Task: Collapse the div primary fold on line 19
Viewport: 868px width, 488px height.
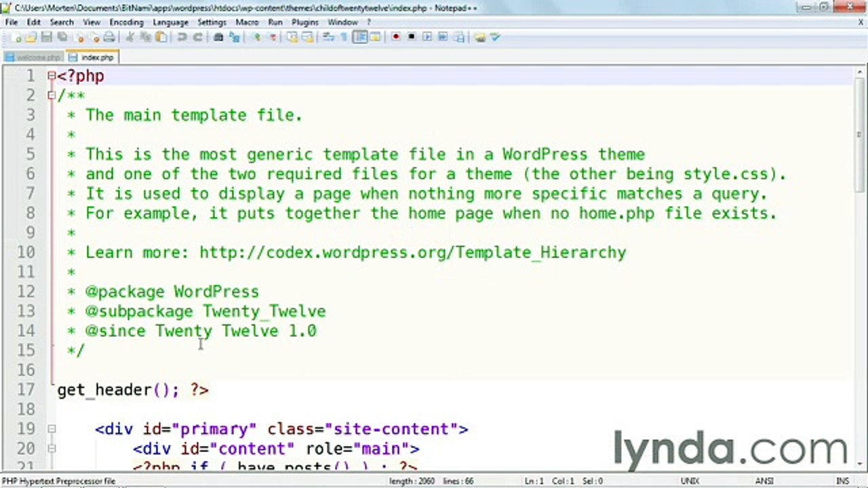Action: pos(52,429)
